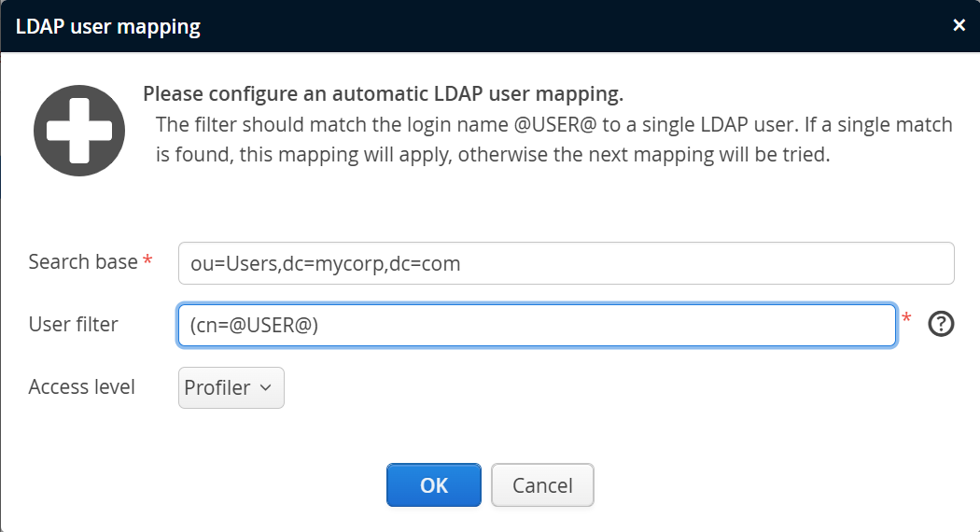Focus the Search base input field

[566, 263]
